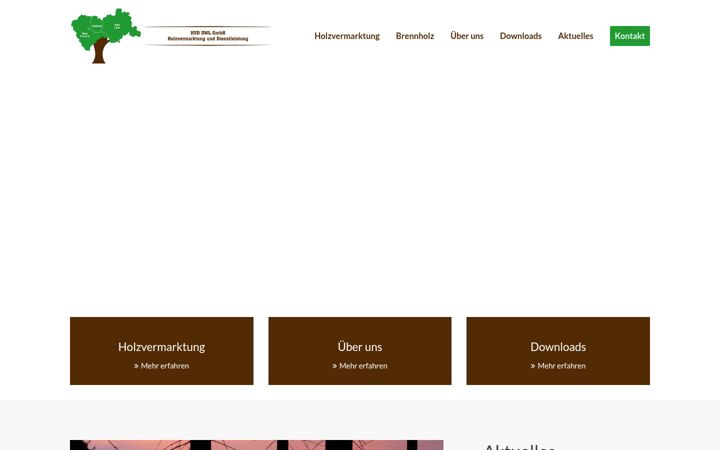720x450 pixels.
Task: Open the Holzvermarktung brown card
Action: pyautogui.click(x=162, y=351)
